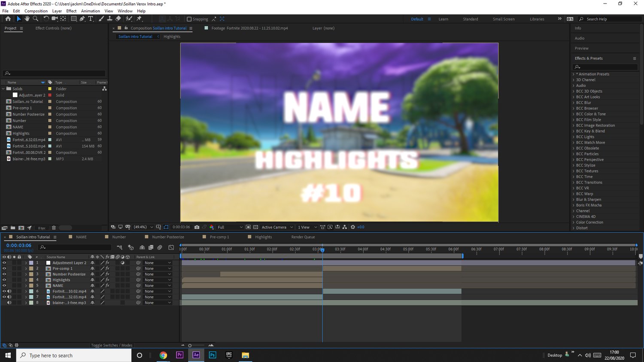This screenshot has width=644, height=362.
Task: Select the Rotation tool
Action: (x=46, y=19)
